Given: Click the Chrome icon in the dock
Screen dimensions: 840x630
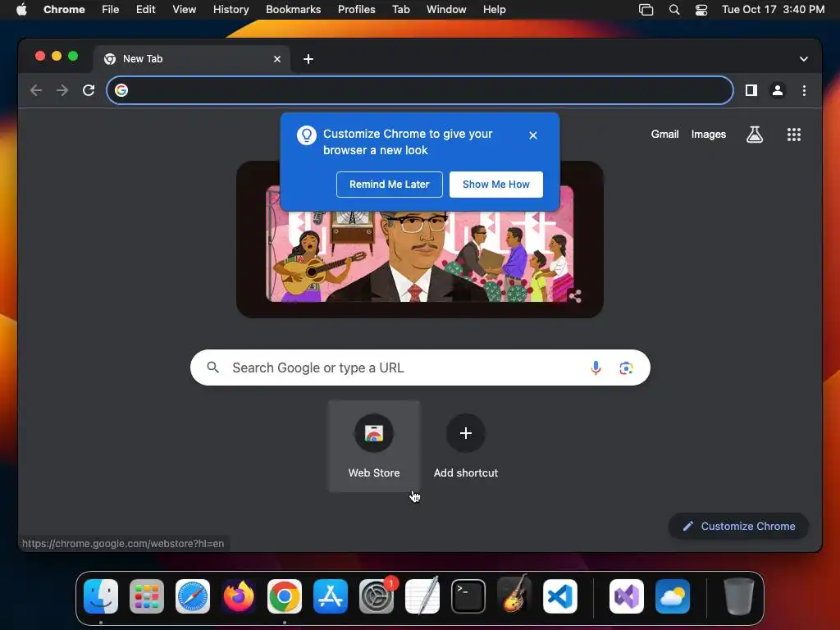Looking at the screenshot, I should 285,596.
